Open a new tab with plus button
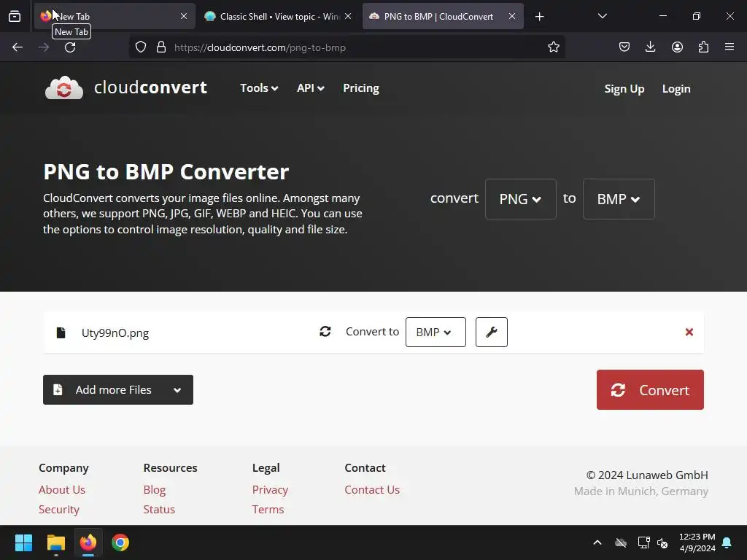Image resolution: width=747 pixels, height=560 pixels. (539, 17)
